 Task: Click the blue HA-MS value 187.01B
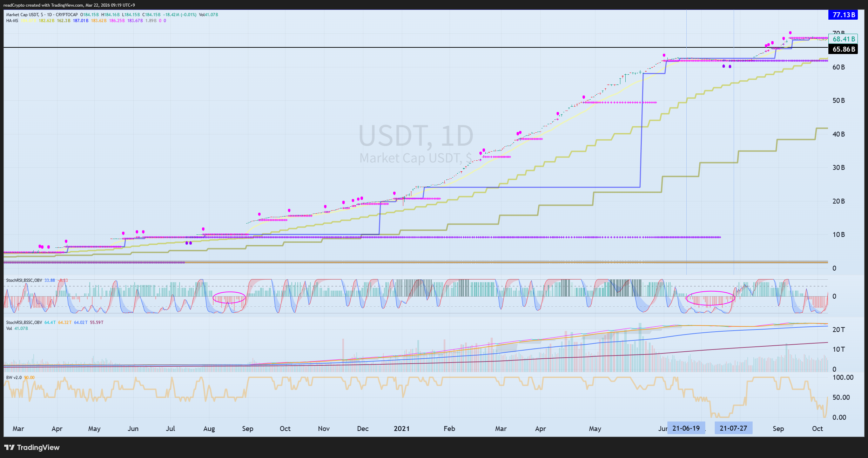81,21
